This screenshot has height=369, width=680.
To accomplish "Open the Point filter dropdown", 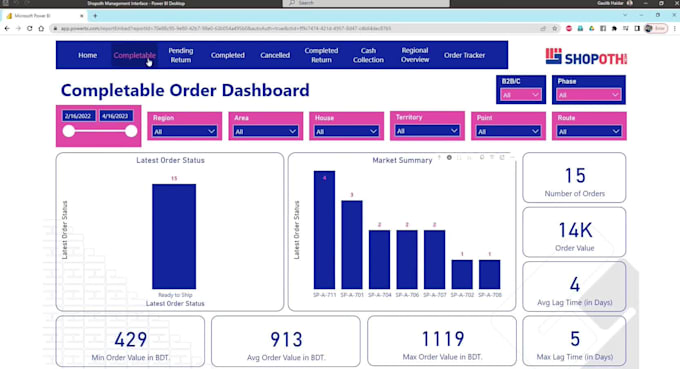I will pos(508,131).
